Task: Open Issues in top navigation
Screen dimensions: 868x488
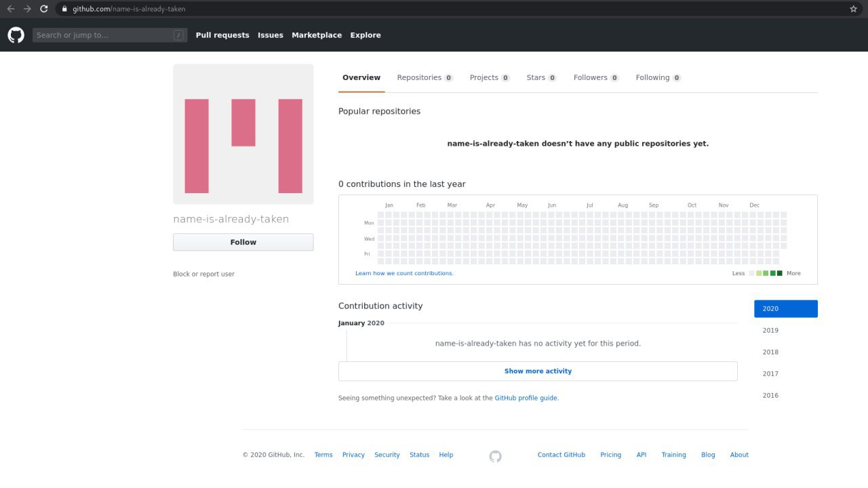Action: coord(271,35)
